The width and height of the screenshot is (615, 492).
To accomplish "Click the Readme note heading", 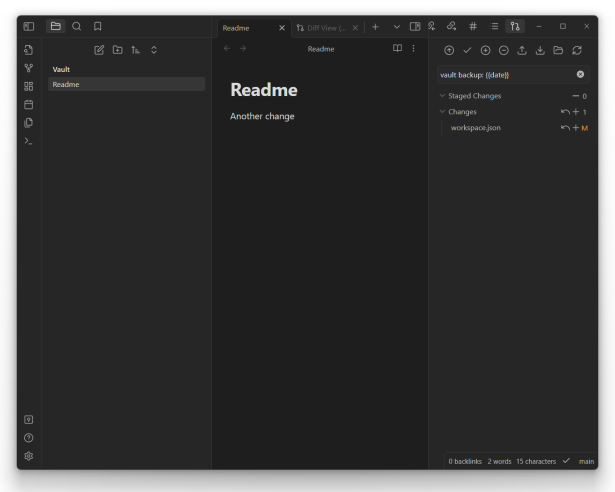I will 264,90.
